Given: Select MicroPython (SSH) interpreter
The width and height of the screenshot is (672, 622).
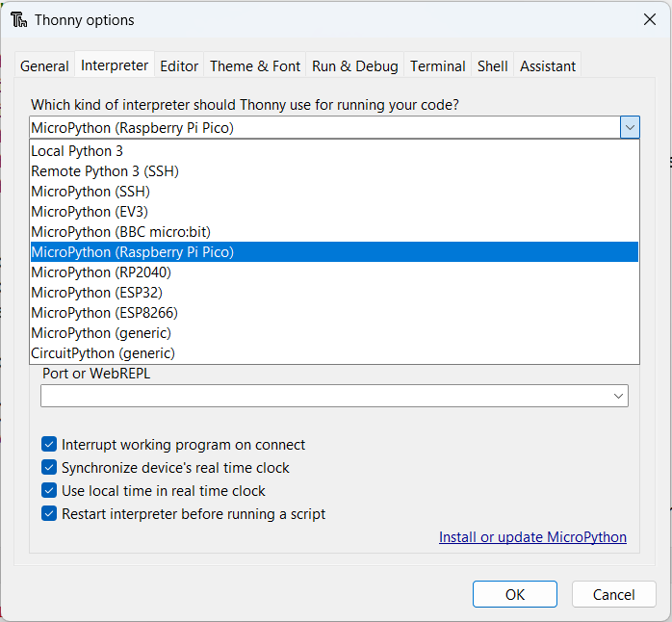Looking at the screenshot, I should [x=334, y=192].
